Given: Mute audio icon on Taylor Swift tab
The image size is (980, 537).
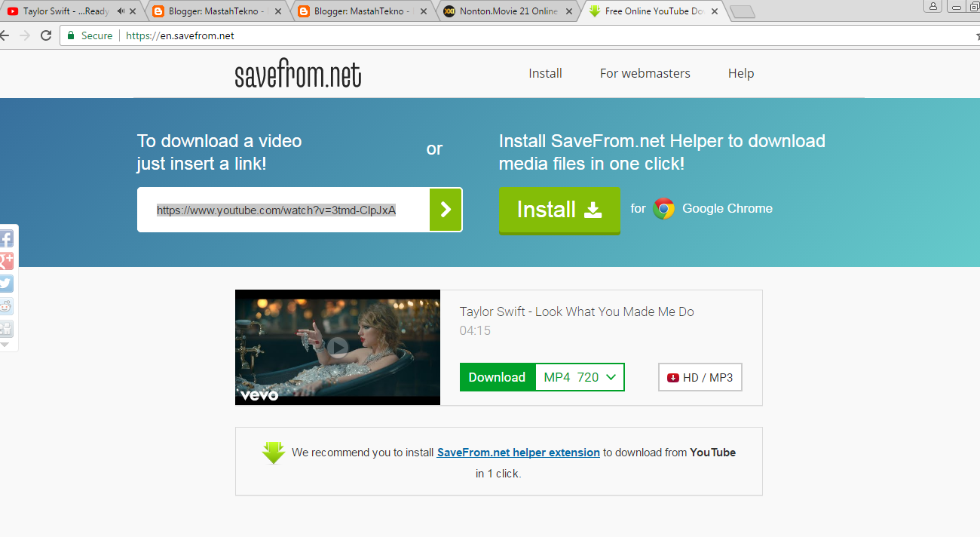Looking at the screenshot, I should click(121, 11).
